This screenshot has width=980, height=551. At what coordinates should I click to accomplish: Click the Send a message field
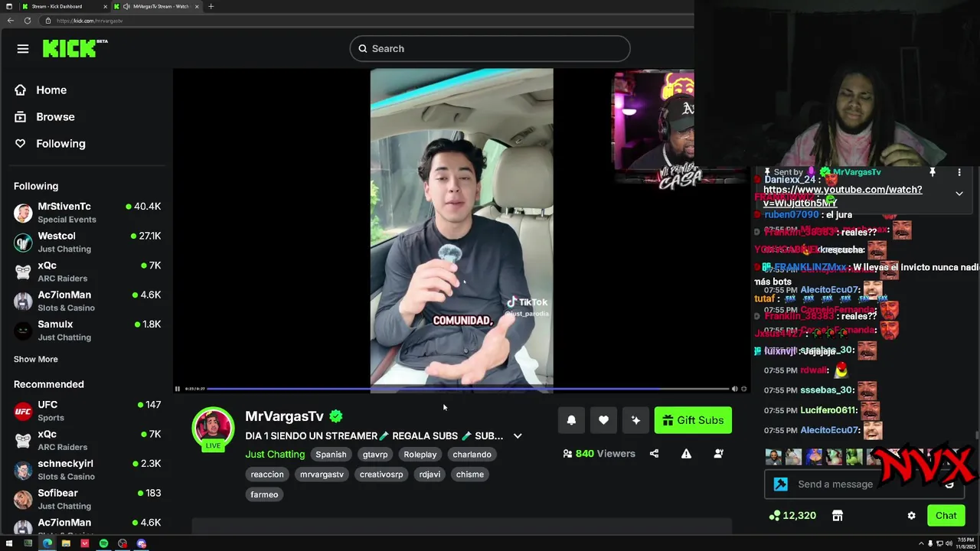864,484
